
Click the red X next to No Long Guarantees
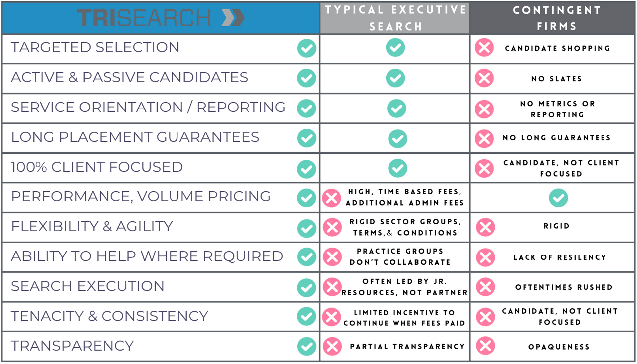[484, 138]
